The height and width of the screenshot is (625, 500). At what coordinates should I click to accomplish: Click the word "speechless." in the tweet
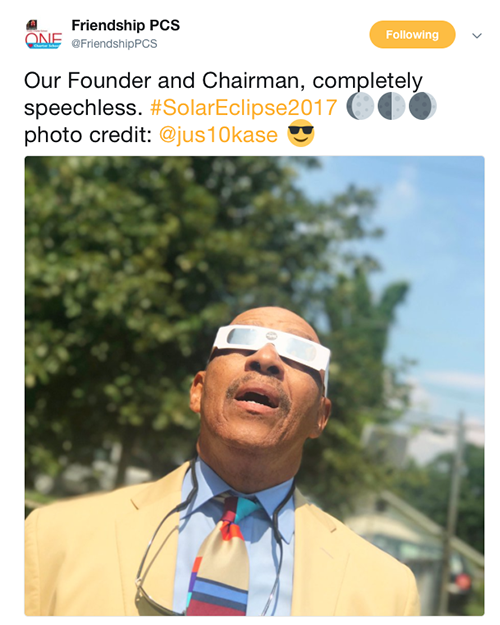pos(83,108)
